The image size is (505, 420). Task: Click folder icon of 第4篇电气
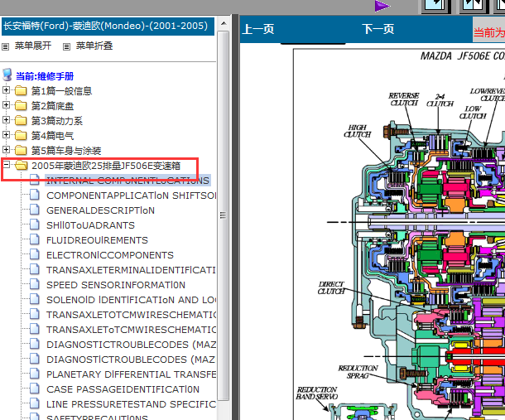click(21, 135)
